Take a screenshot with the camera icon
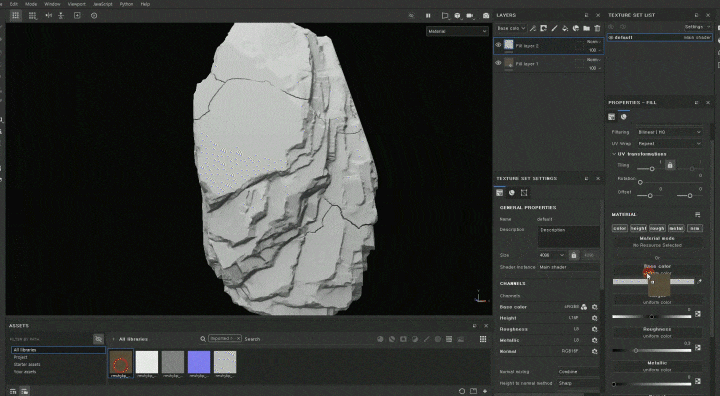Screen dimensions: 720x396 [486, 16]
